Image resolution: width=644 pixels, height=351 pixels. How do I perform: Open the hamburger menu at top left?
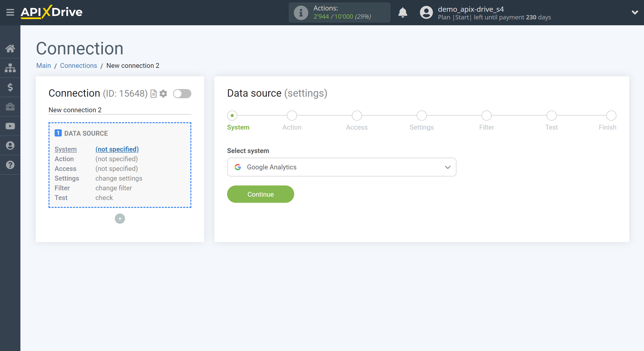pyautogui.click(x=9, y=12)
